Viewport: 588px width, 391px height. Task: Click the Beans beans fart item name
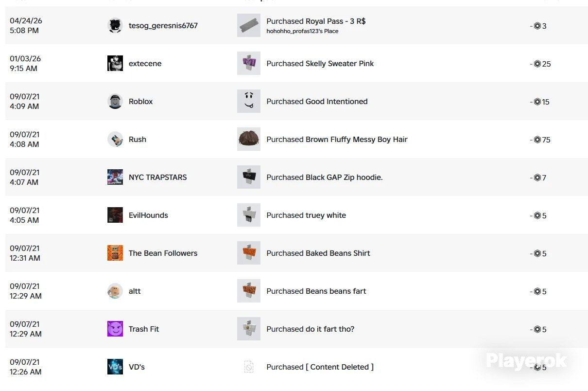[x=336, y=291]
